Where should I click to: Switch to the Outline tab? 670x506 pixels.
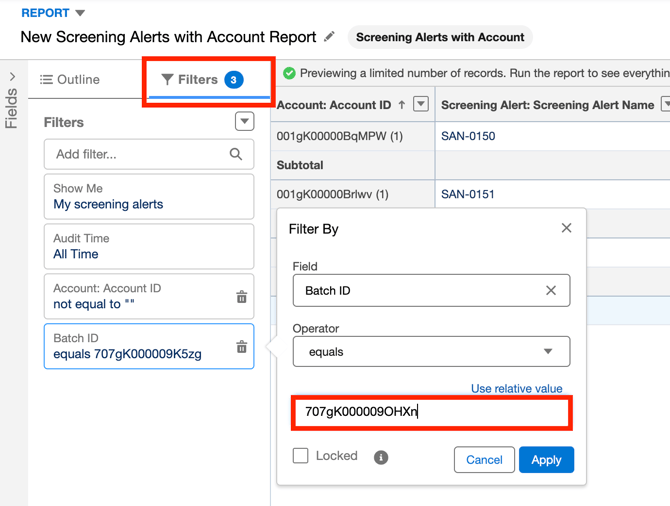70,79
